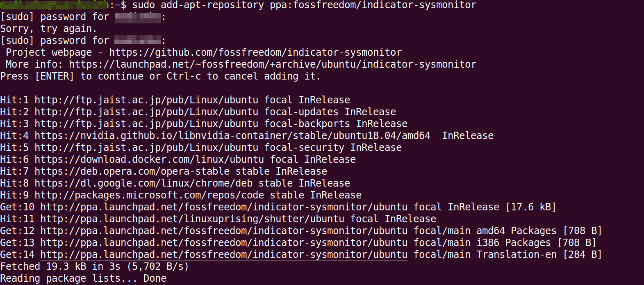
Task: Click the Get:12 amd64 Packages URL
Action: 223,231
